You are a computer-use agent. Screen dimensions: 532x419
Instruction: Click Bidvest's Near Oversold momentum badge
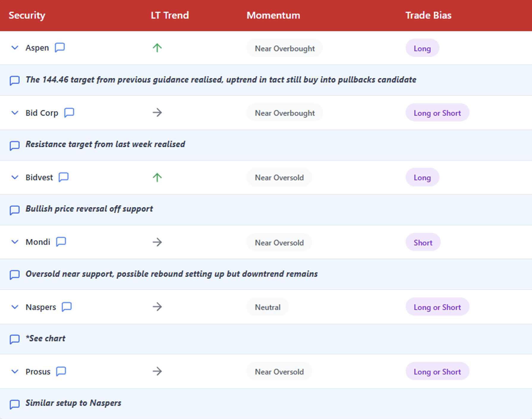click(279, 177)
